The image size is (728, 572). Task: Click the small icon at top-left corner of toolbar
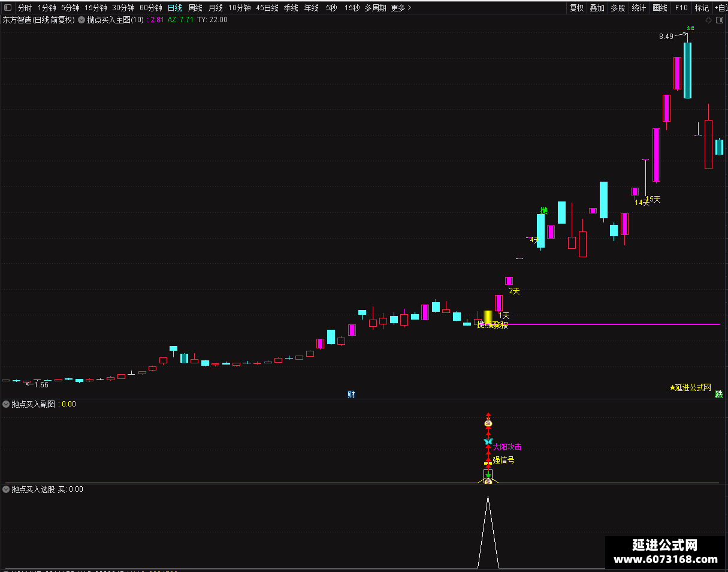(x=8, y=8)
